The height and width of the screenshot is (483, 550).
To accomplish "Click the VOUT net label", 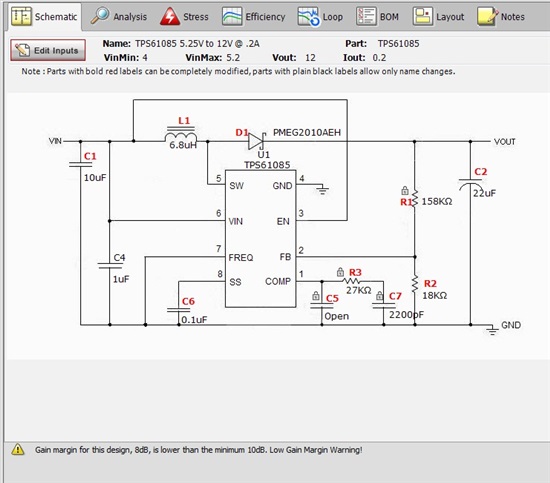I will (x=504, y=141).
